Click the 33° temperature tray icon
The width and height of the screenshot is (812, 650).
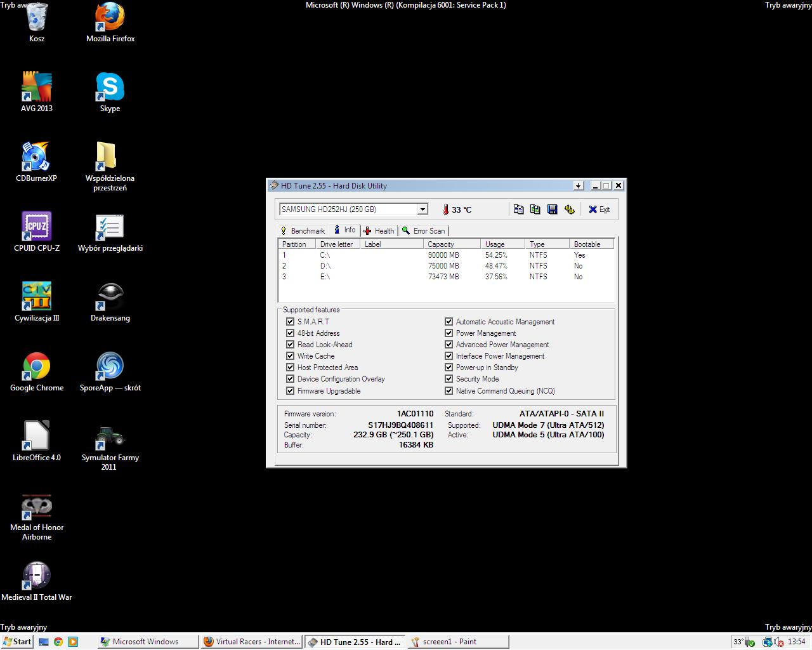[x=740, y=642]
